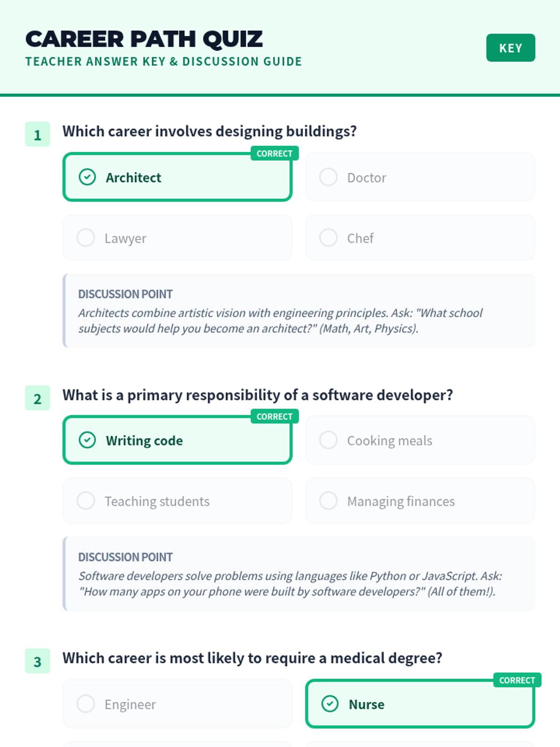Click the green KEY badge button
Image resolution: width=560 pixels, height=747 pixels.
pyautogui.click(x=510, y=48)
